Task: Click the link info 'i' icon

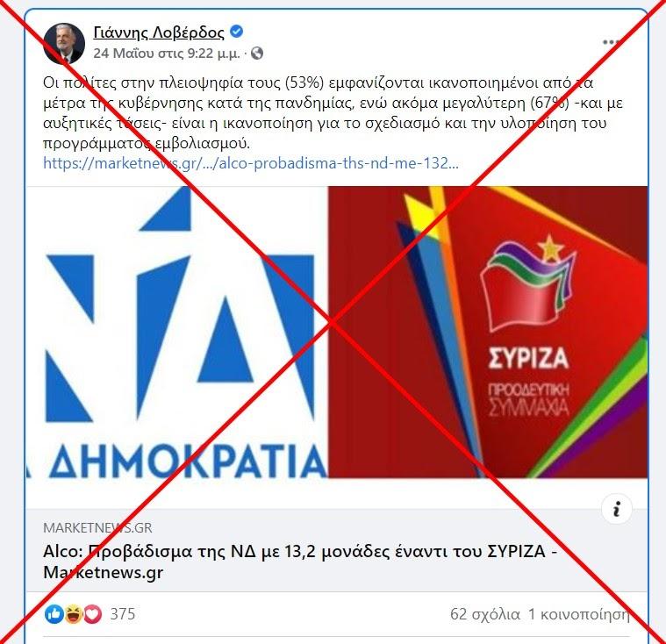Action: coord(617,509)
